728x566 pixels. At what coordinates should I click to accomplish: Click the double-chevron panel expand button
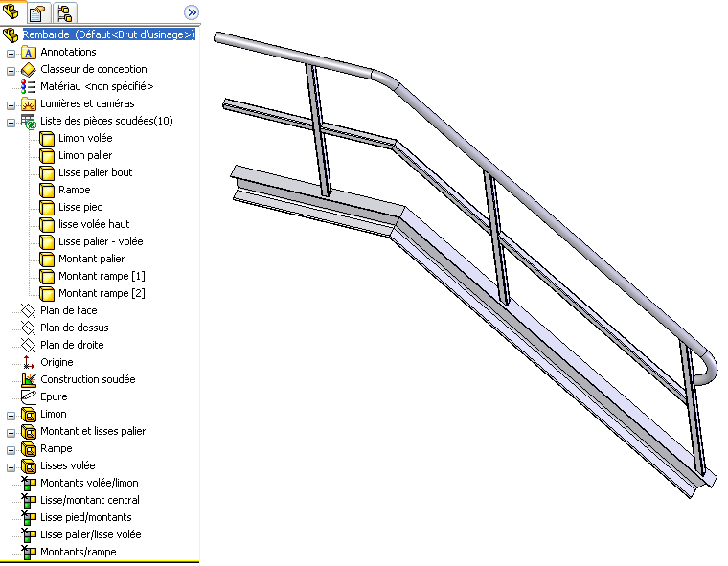point(192,12)
